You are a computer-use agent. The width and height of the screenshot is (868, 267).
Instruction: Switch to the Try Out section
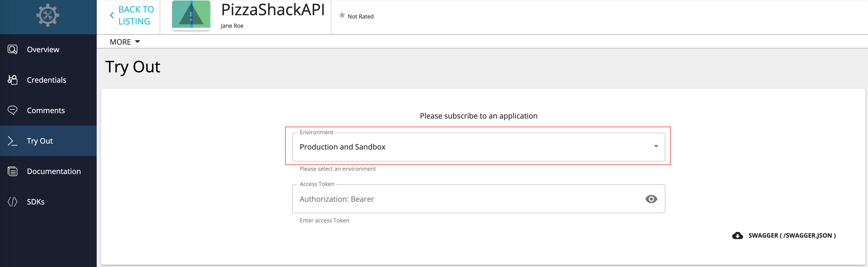pyautogui.click(x=39, y=141)
